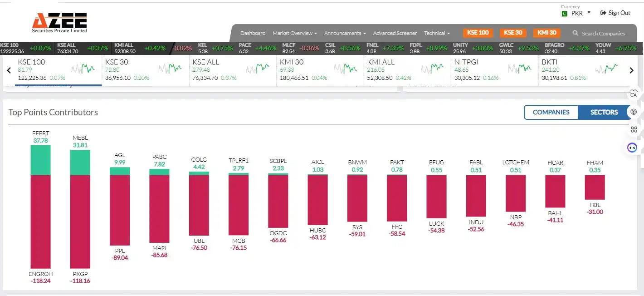Click the BFAGRO ticker item

pyautogui.click(x=567, y=48)
